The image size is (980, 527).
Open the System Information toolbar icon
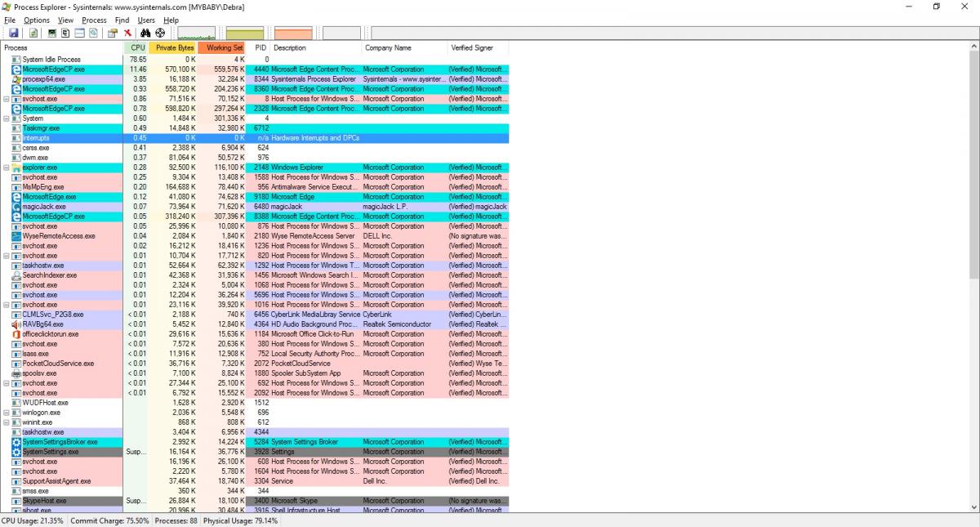(52, 33)
